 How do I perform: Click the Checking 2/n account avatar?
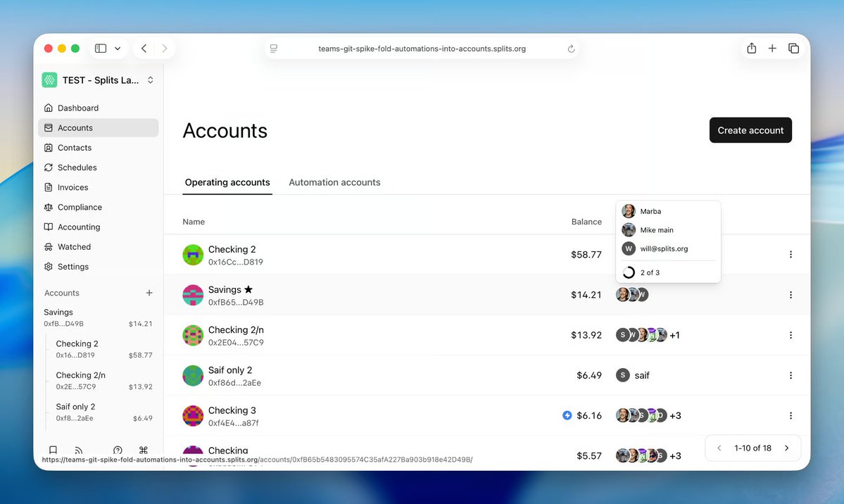point(193,336)
